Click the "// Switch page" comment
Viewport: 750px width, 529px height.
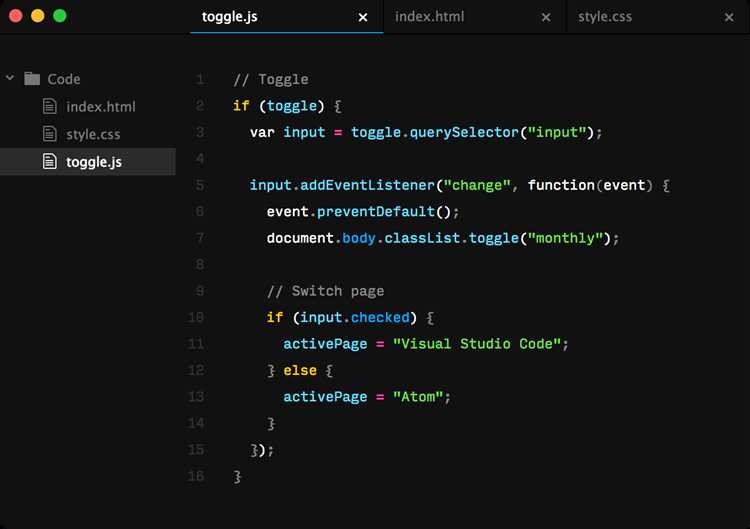[x=325, y=291]
